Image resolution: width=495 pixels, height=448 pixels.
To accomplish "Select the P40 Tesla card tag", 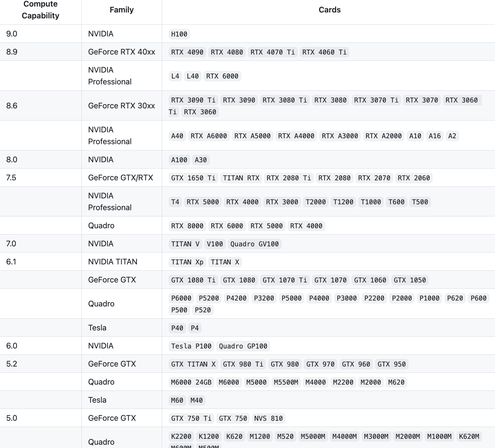I will [x=177, y=328].
